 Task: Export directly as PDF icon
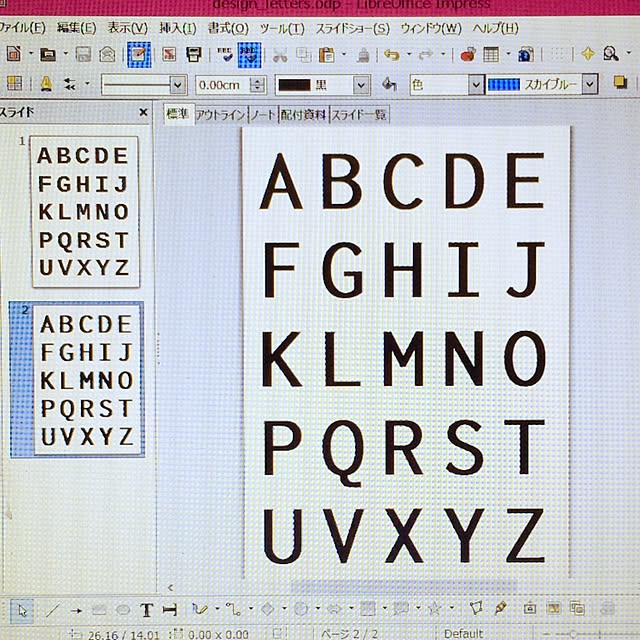coord(169,54)
